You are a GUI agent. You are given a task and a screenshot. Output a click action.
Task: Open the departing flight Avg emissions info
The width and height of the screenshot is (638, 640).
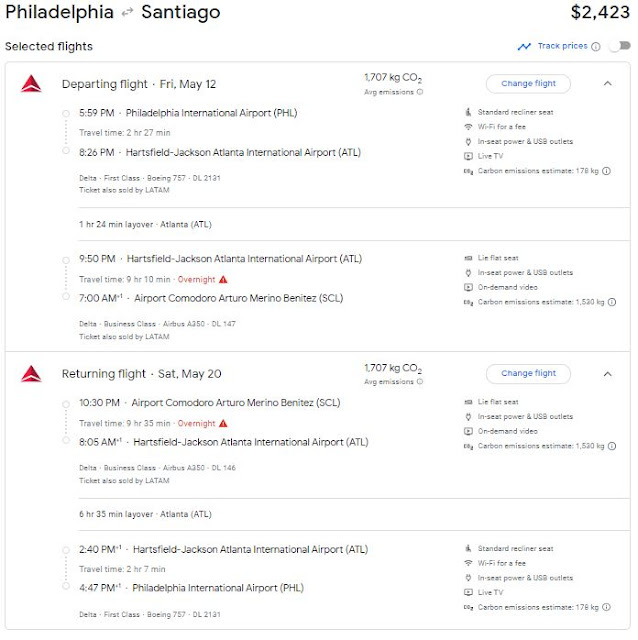pyautogui.click(x=419, y=92)
